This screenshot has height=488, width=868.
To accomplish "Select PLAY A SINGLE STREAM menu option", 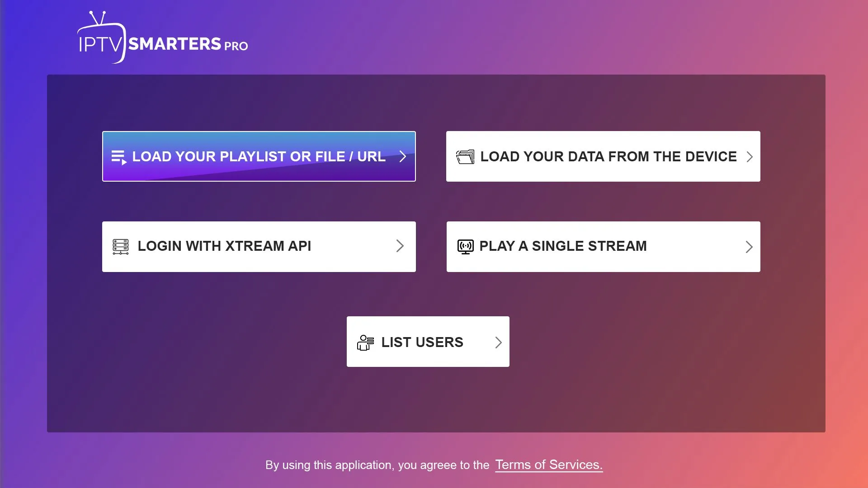I will [x=604, y=246].
